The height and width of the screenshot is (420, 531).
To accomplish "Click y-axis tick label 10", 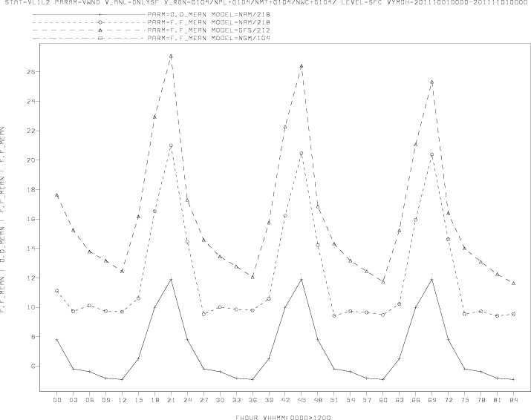I will (30, 307).
